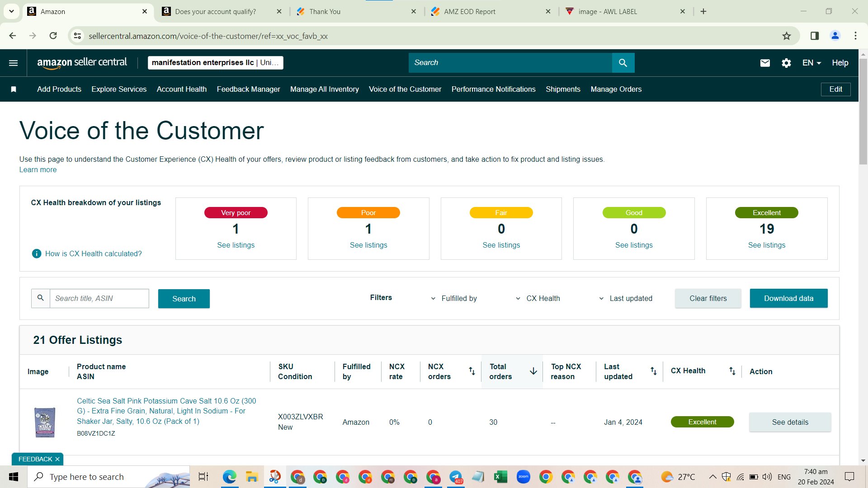Click the Search title, ASIN input field

99,298
